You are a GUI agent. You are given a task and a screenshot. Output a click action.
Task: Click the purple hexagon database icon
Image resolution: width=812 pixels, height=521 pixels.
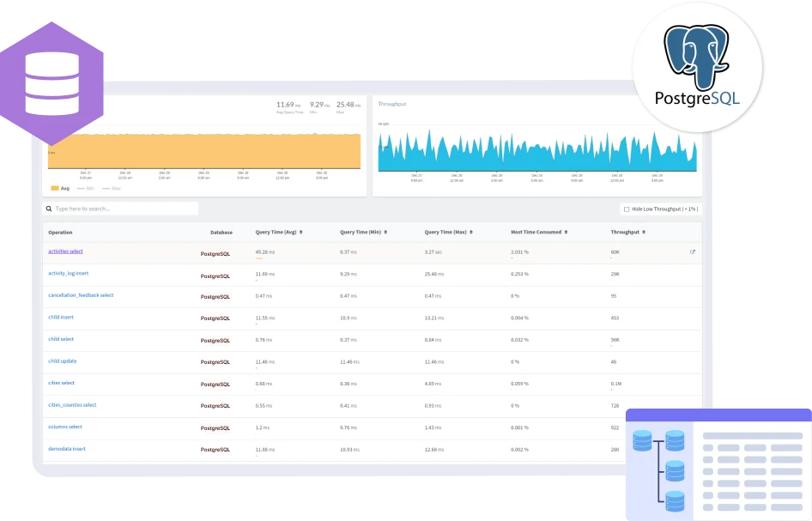(x=52, y=84)
